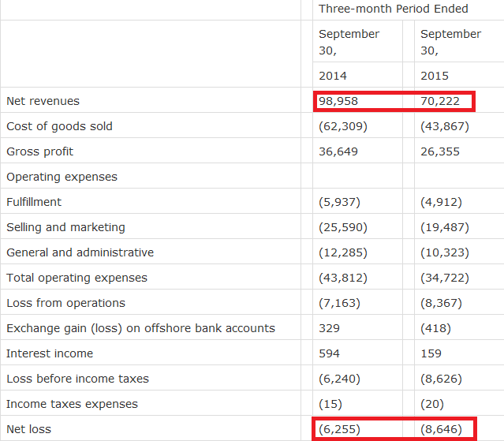Click the Loss before income taxes label
The width and height of the screenshot is (504, 441).
click(77, 379)
